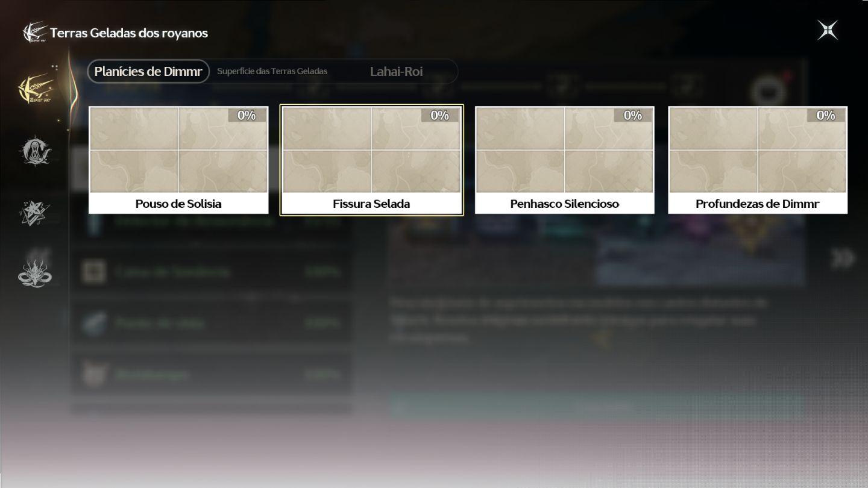Click the emblem icon beside the Terras Geladas title
The height and width of the screenshot is (488, 868).
[35, 33]
